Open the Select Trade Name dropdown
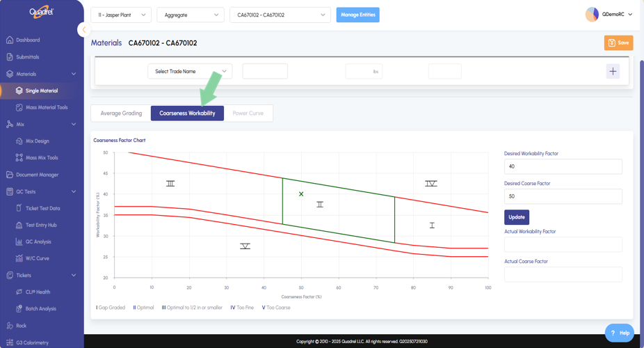Image resolution: width=644 pixels, height=348 pixels. [190, 71]
